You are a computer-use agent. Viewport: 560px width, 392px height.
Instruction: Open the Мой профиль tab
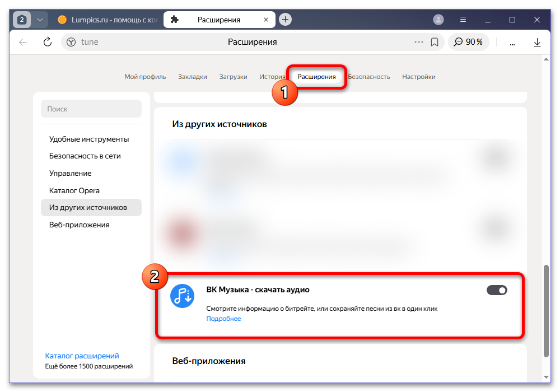pos(145,77)
